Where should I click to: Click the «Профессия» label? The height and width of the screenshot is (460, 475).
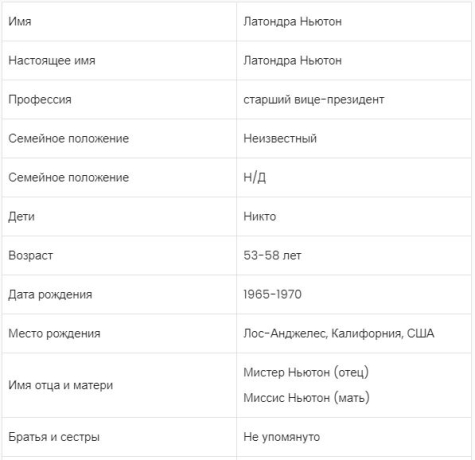(40, 100)
